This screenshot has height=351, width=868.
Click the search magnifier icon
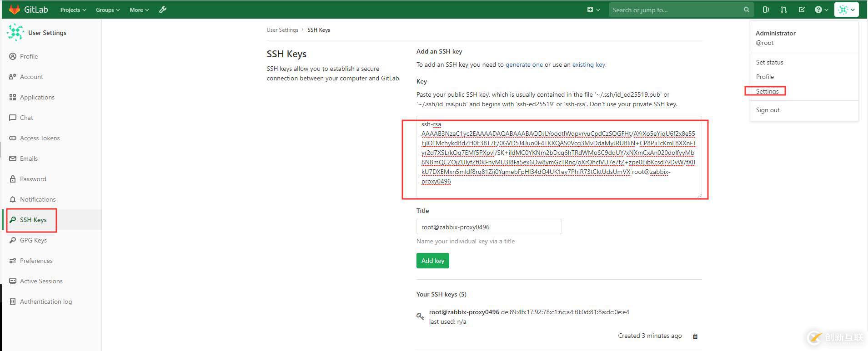(x=746, y=10)
